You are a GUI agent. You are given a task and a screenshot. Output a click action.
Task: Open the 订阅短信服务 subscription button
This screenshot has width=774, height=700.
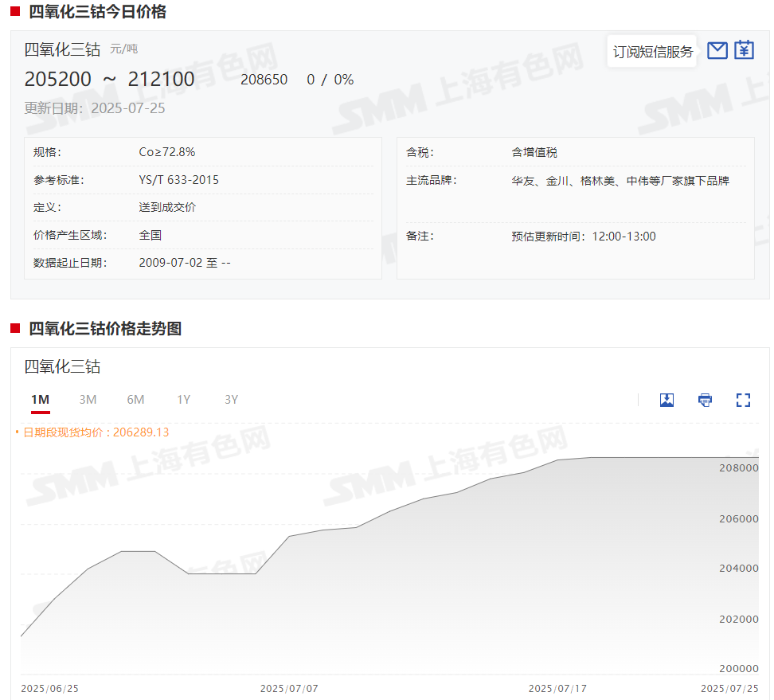(652, 52)
